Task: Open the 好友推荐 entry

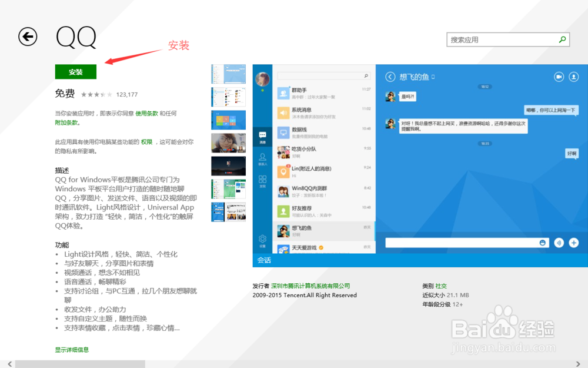Action: point(324,211)
